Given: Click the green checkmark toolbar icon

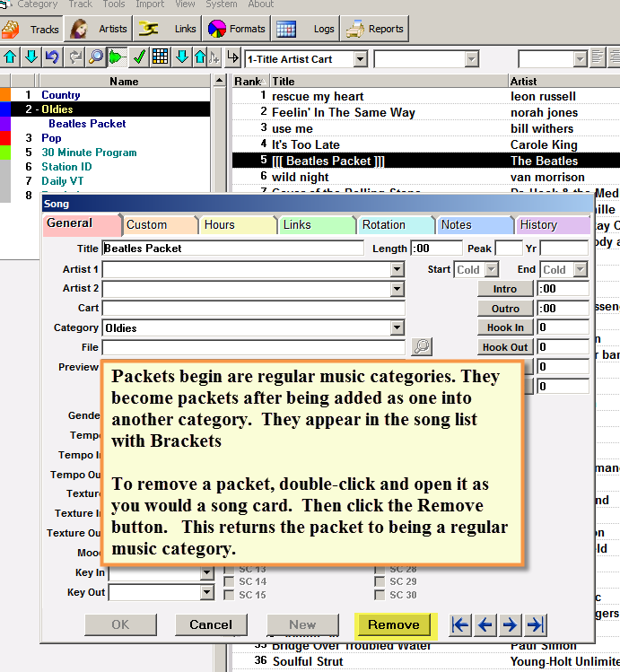Looking at the screenshot, I should [x=139, y=57].
